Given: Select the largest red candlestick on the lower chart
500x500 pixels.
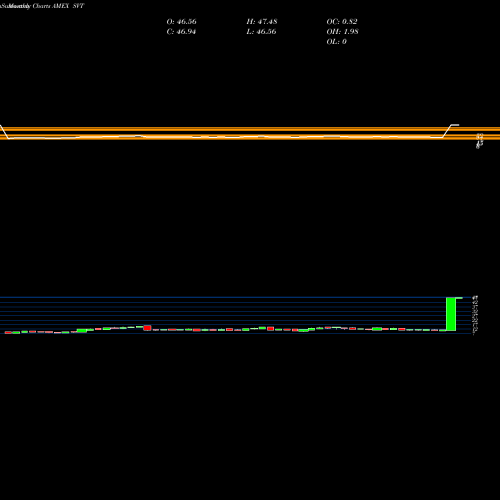Looking at the screenshot, I should tap(147, 328).
